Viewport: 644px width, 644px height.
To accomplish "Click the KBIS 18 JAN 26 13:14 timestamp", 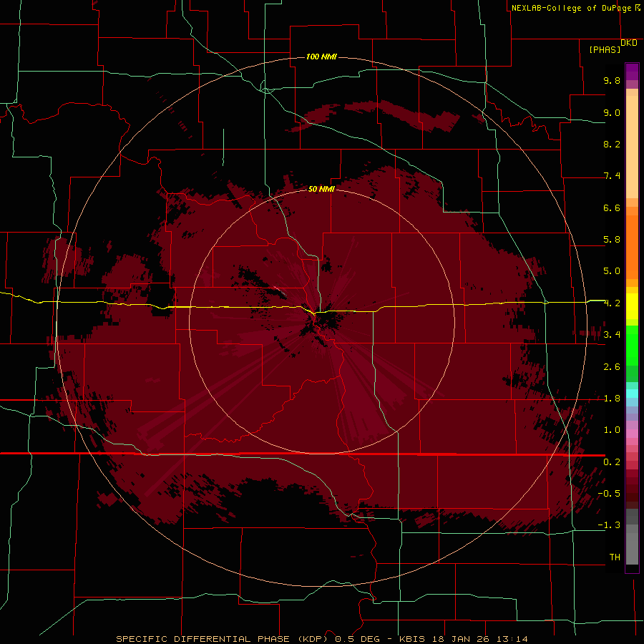I will coord(463,639).
